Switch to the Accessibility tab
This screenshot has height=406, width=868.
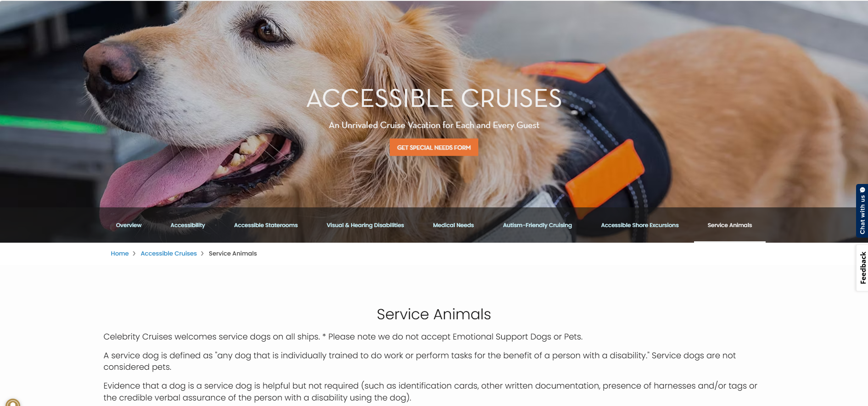(188, 225)
